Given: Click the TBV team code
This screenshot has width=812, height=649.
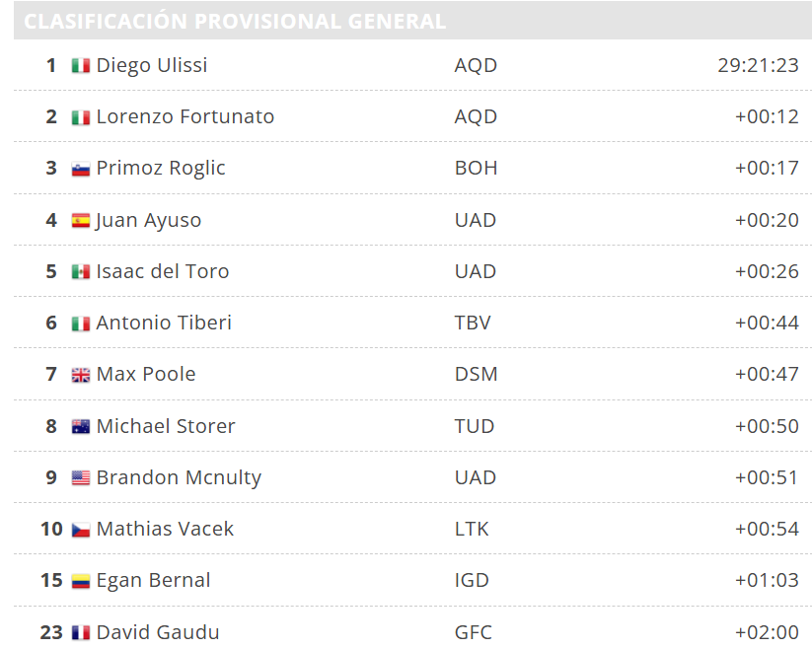Looking at the screenshot, I should tap(473, 323).
